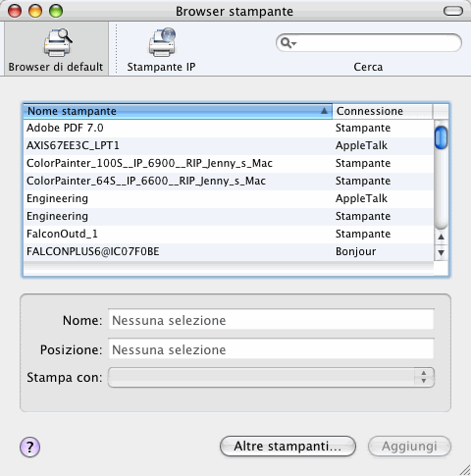
Task: Click the scroll down arrow in the printer list
Action: point(441,252)
